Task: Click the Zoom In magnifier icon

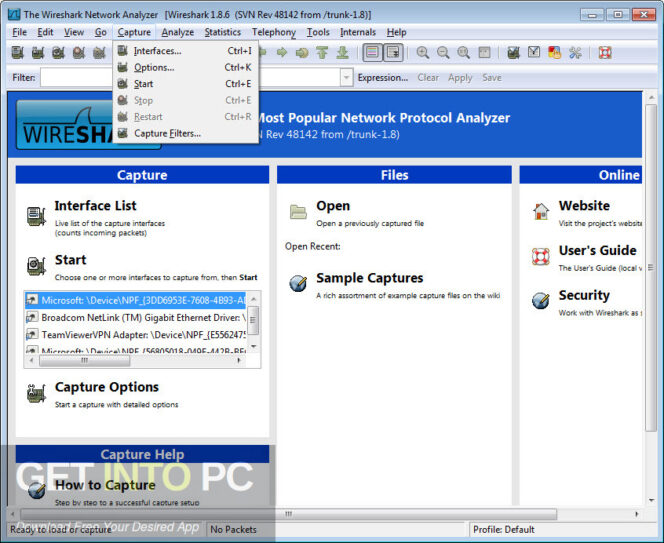Action: coord(422,53)
